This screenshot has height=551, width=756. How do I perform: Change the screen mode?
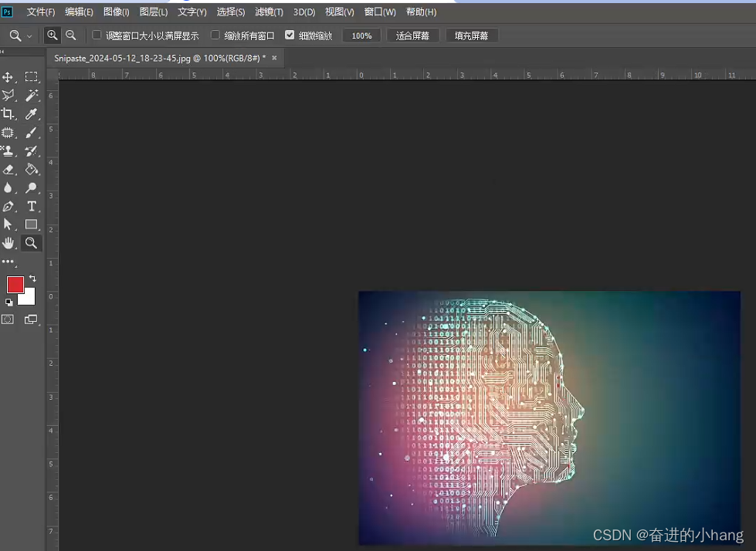point(31,319)
